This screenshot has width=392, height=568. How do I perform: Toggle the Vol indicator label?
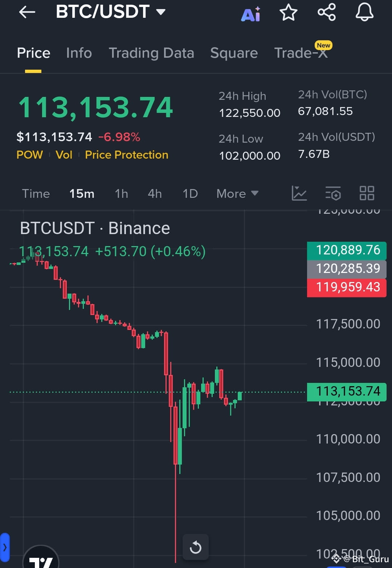[x=64, y=155]
